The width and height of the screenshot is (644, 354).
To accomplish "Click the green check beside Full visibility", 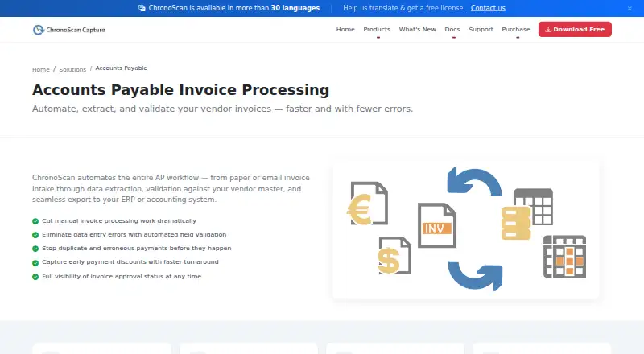I will [x=35, y=277].
